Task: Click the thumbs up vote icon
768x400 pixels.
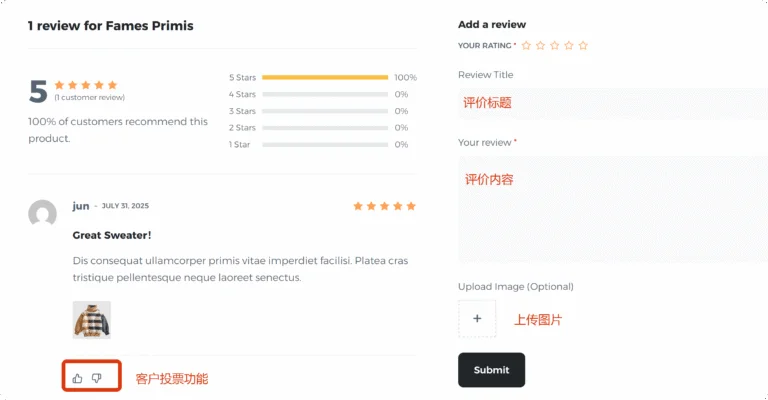Action: click(x=78, y=378)
